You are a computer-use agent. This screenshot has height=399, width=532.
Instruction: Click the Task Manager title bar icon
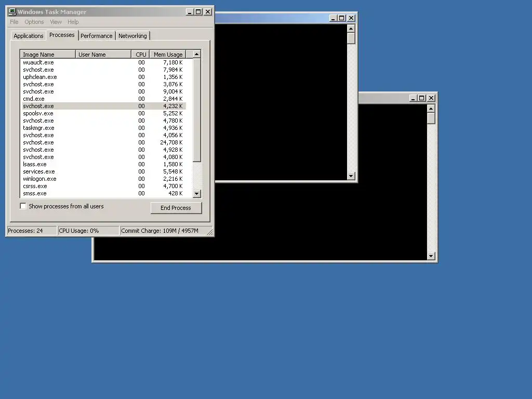click(x=12, y=12)
